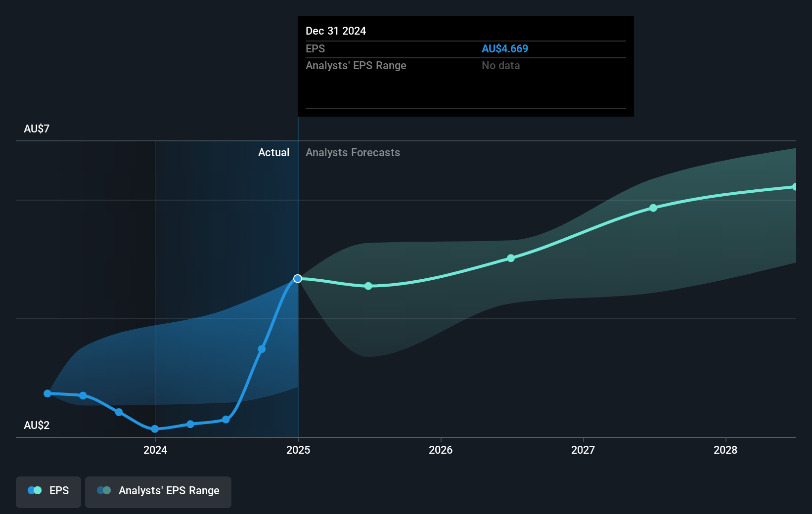Click the Analysts Forecasts section label
This screenshot has width=812, height=514.
[353, 152]
